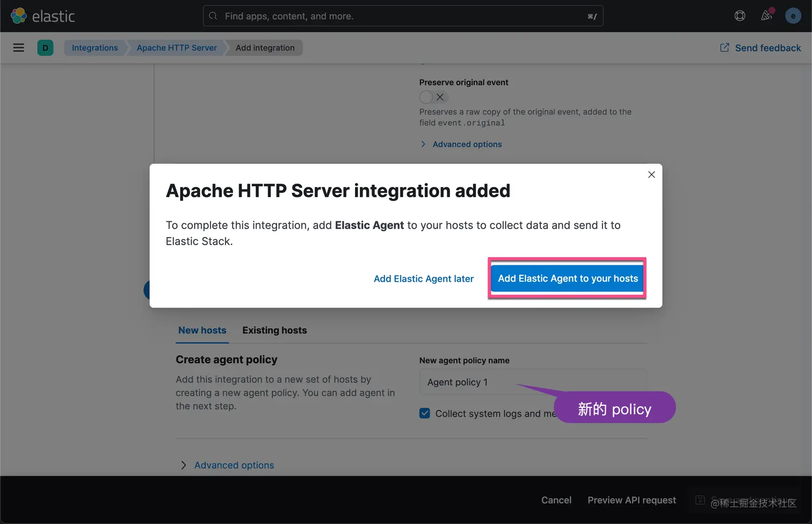
Task: Click the search magnifier icon
Action: [x=213, y=16]
